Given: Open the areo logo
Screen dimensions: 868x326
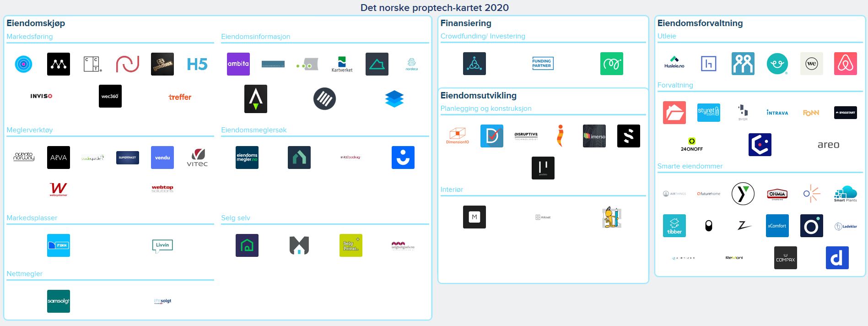Looking at the screenshot, I should (829, 145).
